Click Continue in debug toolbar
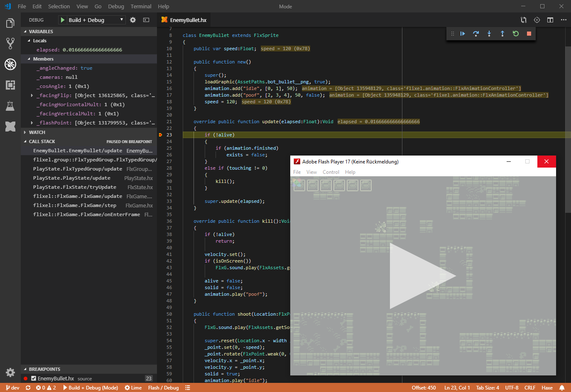The height and width of the screenshot is (392, 571). coord(463,34)
